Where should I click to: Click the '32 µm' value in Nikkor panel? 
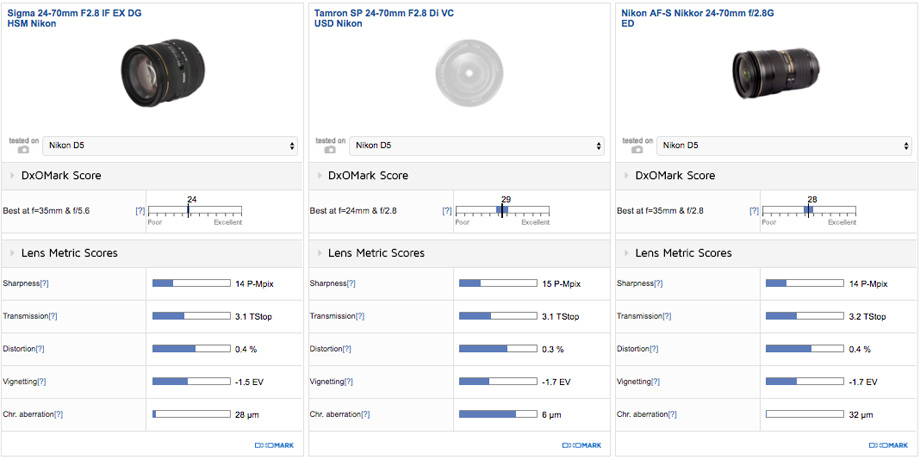(861, 415)
